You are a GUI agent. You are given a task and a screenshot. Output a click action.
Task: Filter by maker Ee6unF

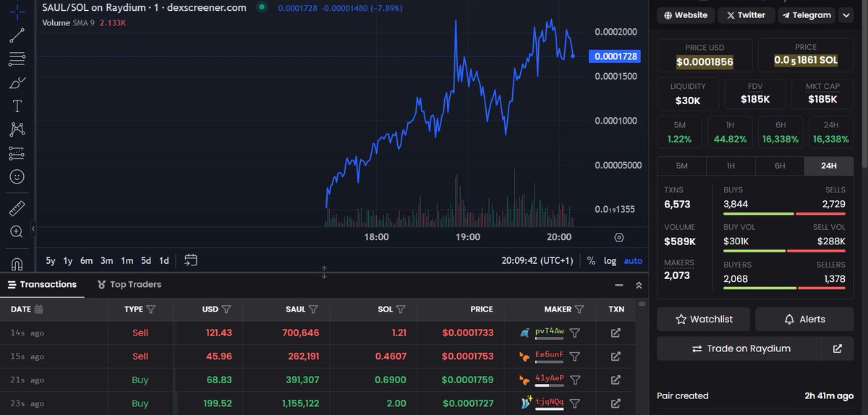pos(574,356)
